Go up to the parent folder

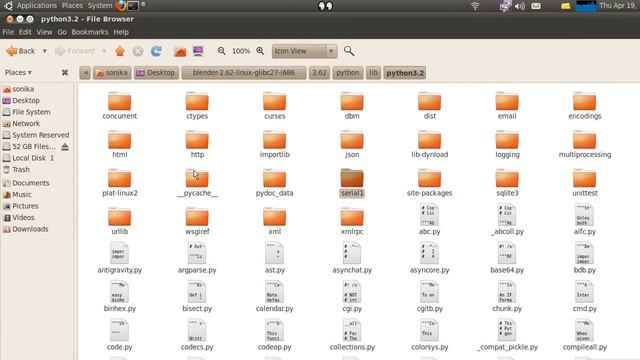[120, 51]
